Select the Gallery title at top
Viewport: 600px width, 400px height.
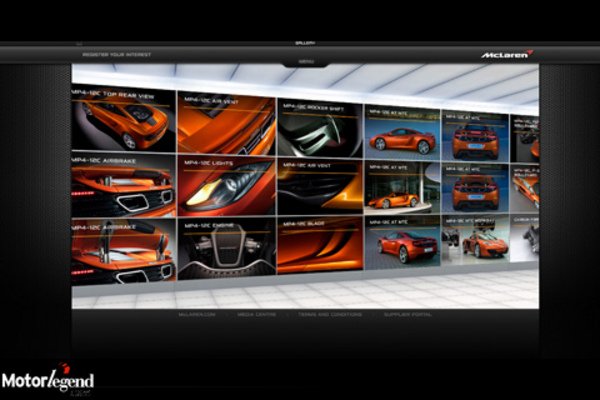305,43
